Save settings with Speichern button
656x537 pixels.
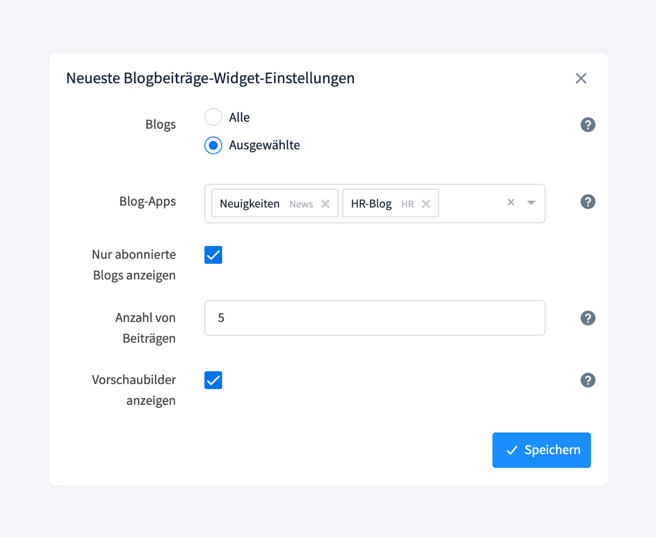(541, 450)
